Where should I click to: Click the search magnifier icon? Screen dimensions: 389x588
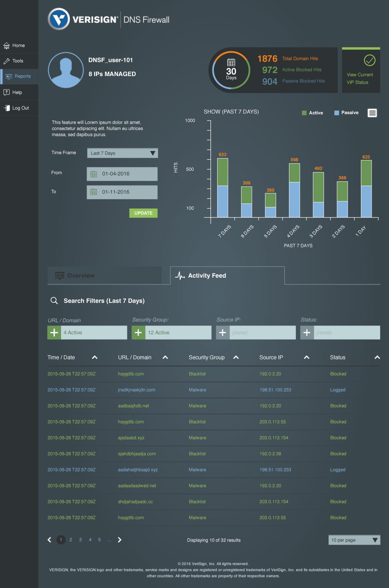pyautogui.click(x=54, y=301)
